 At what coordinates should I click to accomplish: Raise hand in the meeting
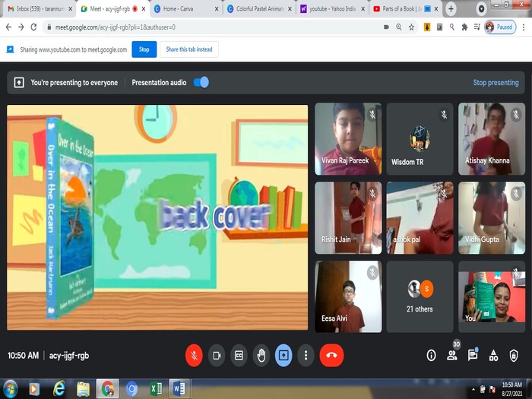point(261,355)
